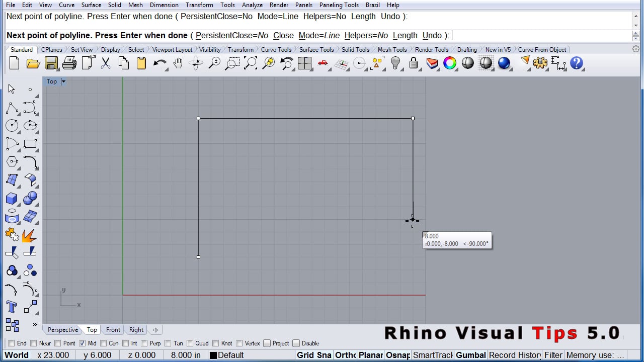Click the Cut scissors icon
The image size is (644, 362).
tap(106, 63)
